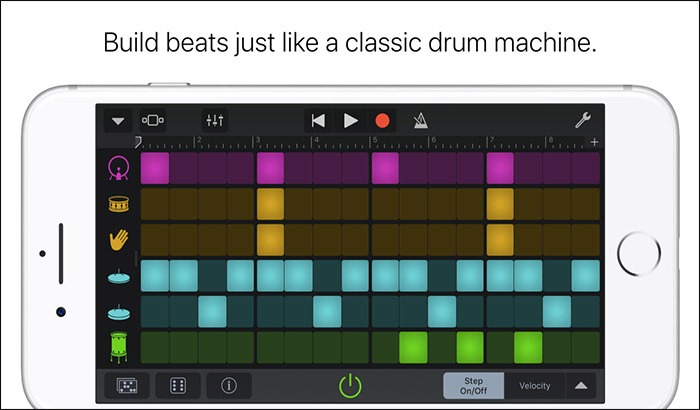Add a section with the plus icon
Viewport: 700px width, 410px height.
(x=594, y=142)
